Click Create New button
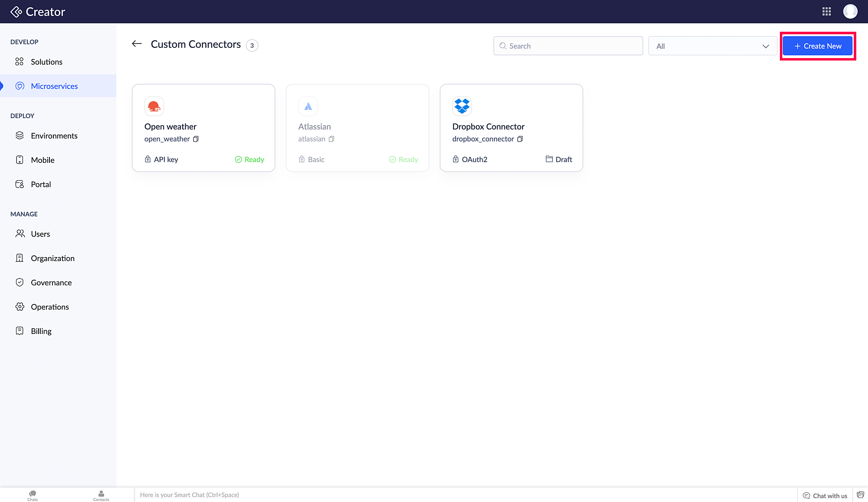 pyautogui.click(x=818, y=46)
